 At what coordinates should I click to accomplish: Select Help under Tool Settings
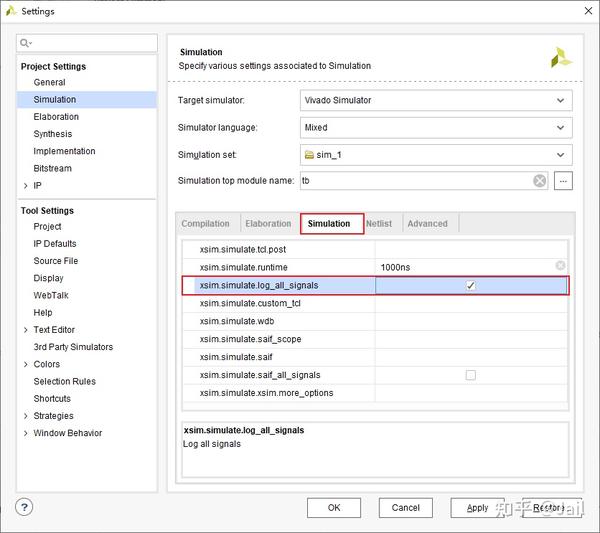[x=43, y=313]
